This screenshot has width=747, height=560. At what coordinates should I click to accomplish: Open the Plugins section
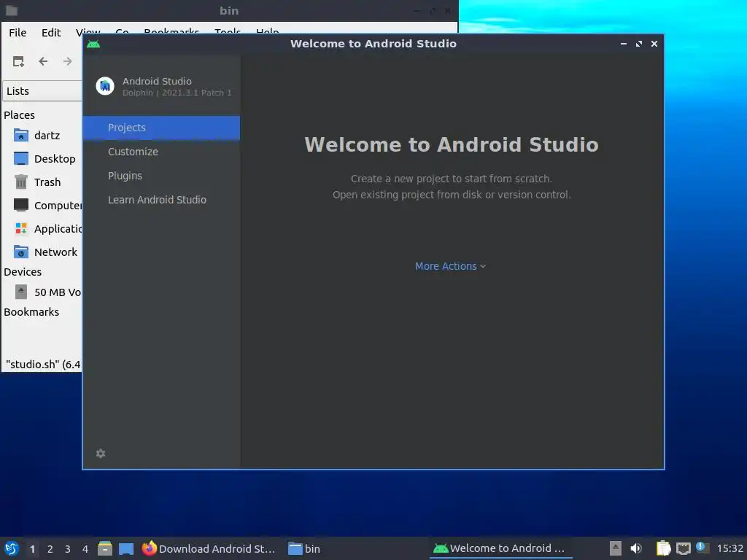tap(125, 176)
